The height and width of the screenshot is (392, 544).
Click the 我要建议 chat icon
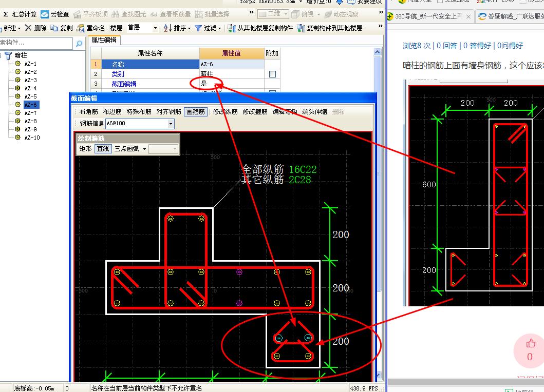coord(351,2)
